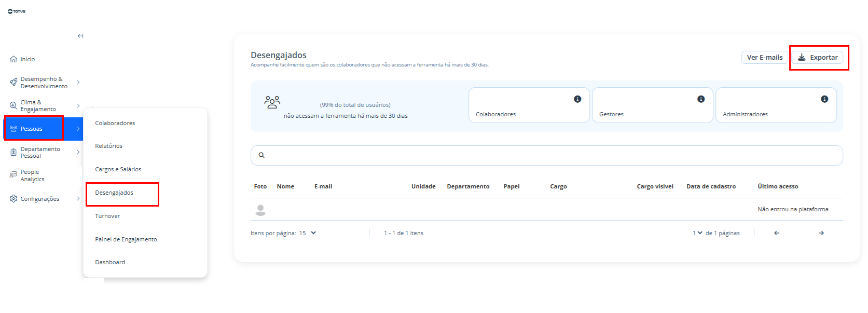Viewport: 868px width, 313px height.
Task: Collapse the sidebar with the arrow icon
Action: [80, 36]
